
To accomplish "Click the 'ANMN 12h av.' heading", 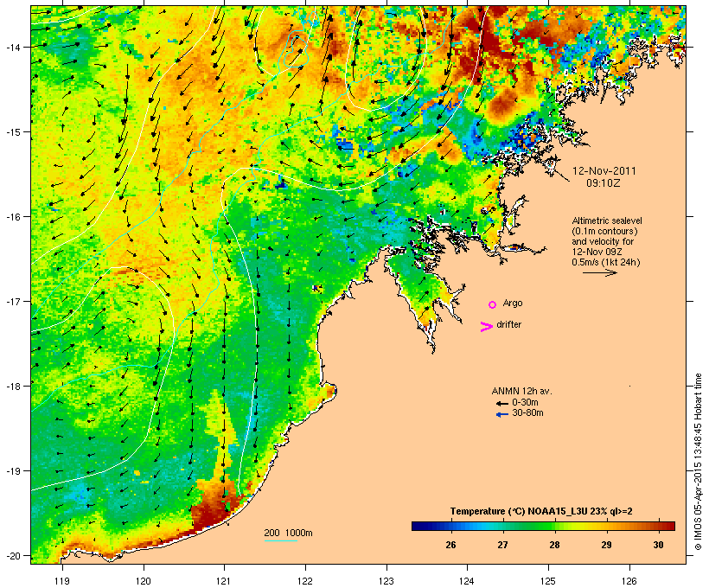I will point(521,391).
